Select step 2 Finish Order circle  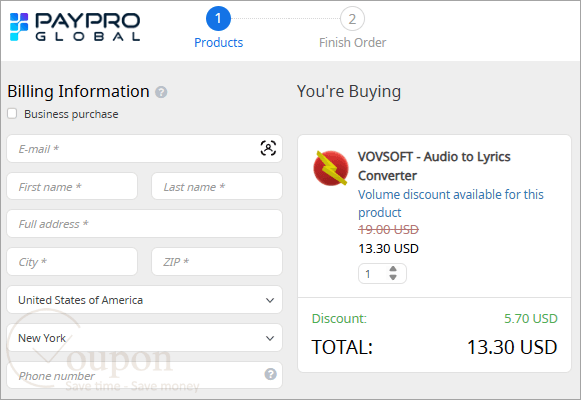(352, 19)
